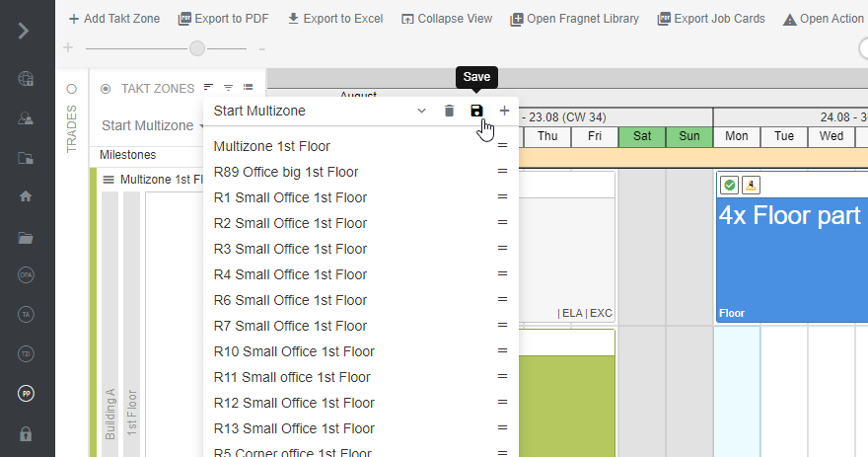Image resolution: width=868 pixels, height=457 pixels.
Task: Select the TAKT ZONES radio button
Action: tap(106, 89)
